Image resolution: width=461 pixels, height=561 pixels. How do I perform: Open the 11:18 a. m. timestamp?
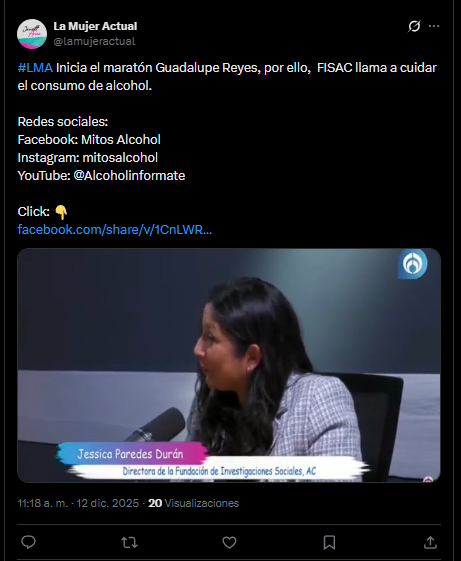(43, 503)
